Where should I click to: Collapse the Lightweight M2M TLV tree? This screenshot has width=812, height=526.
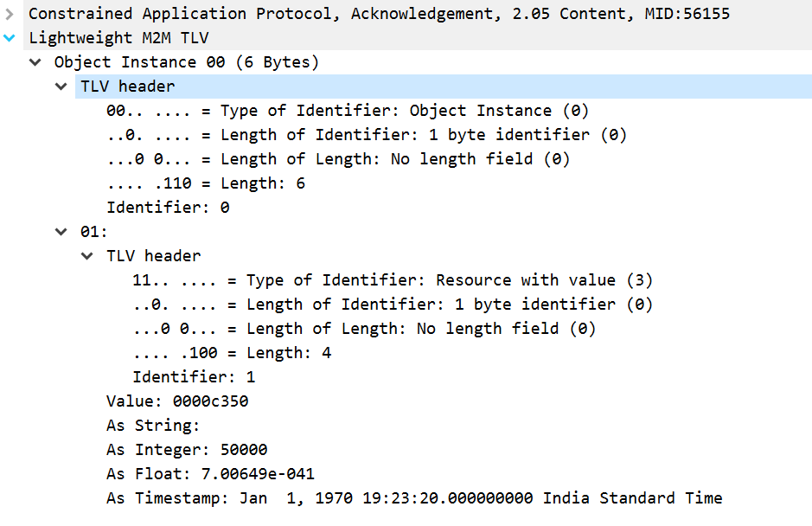(8, 37)
